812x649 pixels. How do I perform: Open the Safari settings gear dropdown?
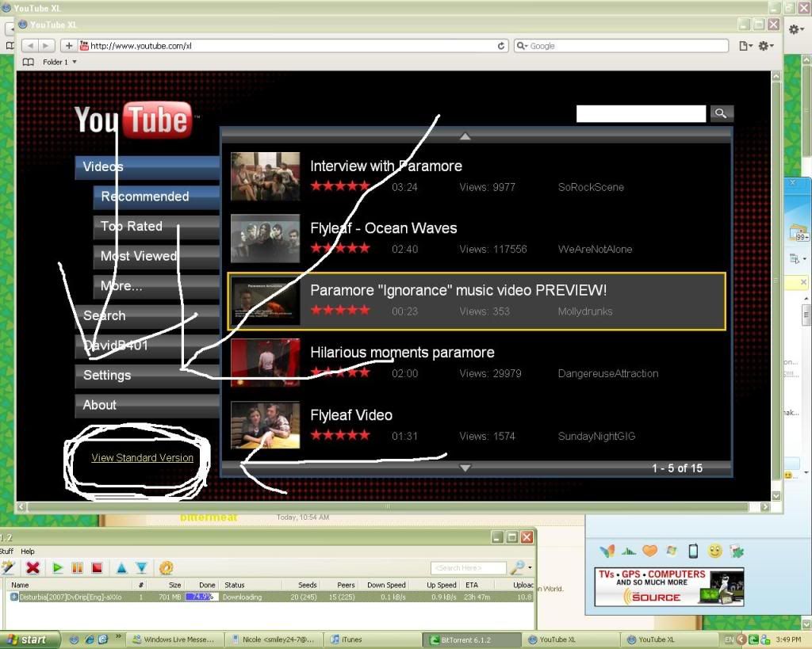(x=765, y=46)
